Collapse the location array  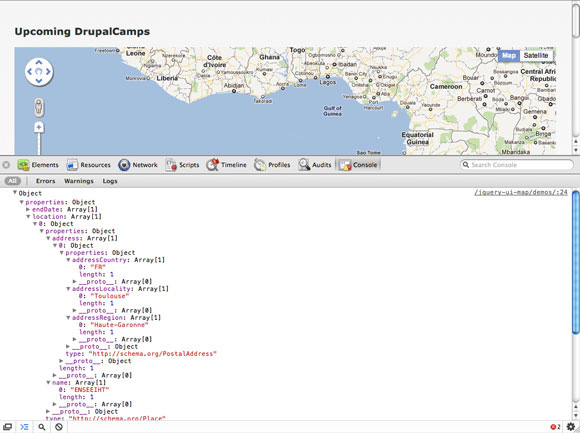click(28, 217)
